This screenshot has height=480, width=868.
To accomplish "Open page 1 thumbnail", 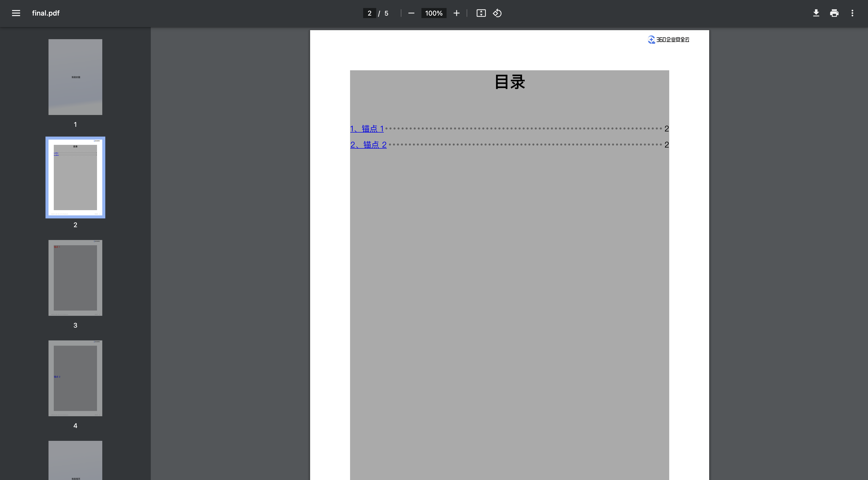I will tap(75, 77).
